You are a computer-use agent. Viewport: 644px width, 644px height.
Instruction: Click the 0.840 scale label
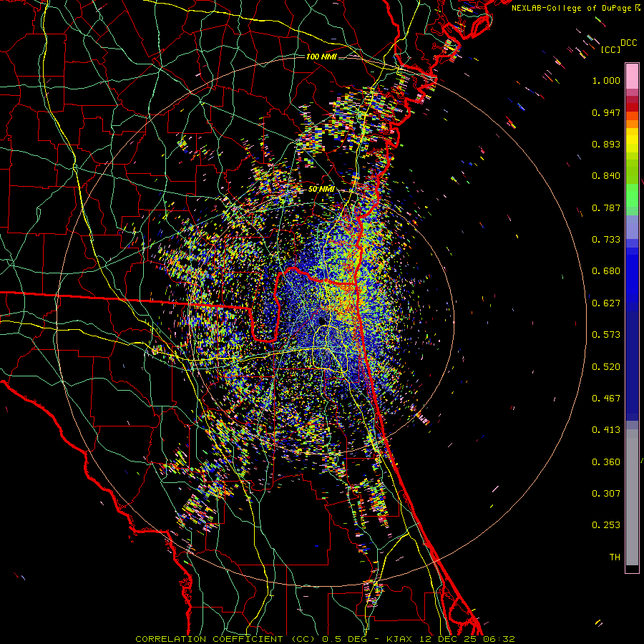point(606,176)
